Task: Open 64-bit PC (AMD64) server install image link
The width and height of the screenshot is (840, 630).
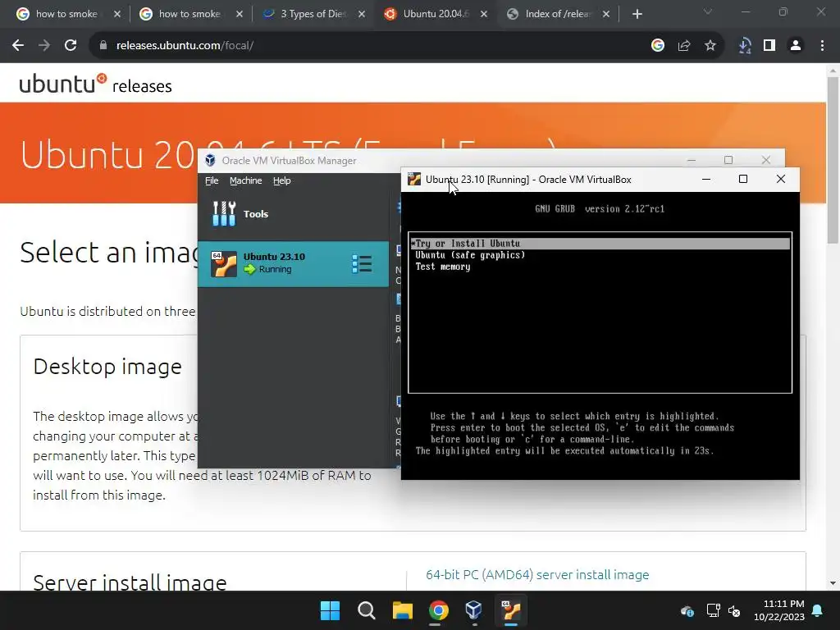Action: 537,575
